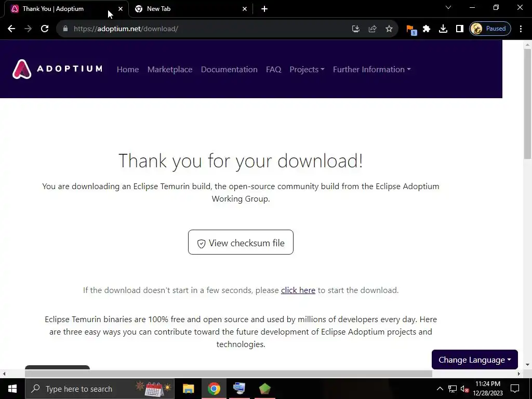Click the scroll down arrow
This screenshot has width=532, height=399.
pos(527,365)
